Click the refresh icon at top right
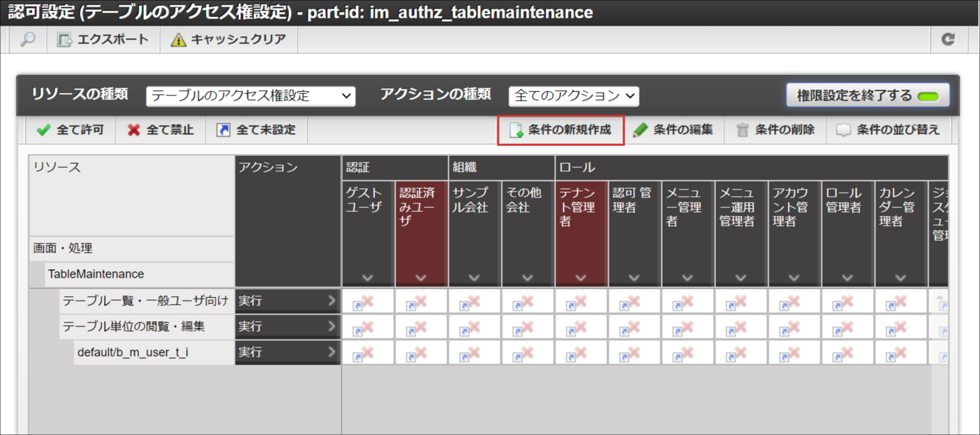This screenshot has width=980, height=435. pos(948,39)
